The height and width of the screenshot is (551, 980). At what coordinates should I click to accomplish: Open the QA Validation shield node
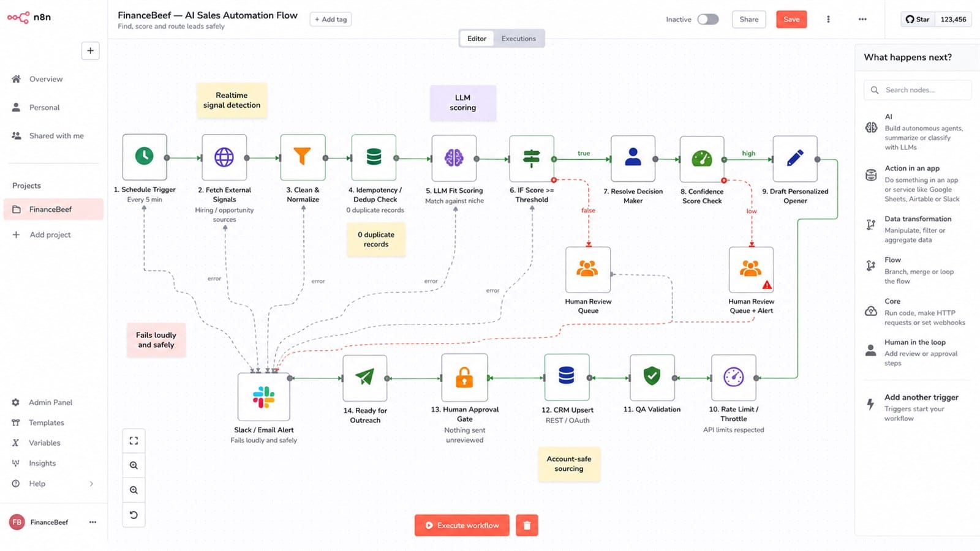click(x=652, y=377)
